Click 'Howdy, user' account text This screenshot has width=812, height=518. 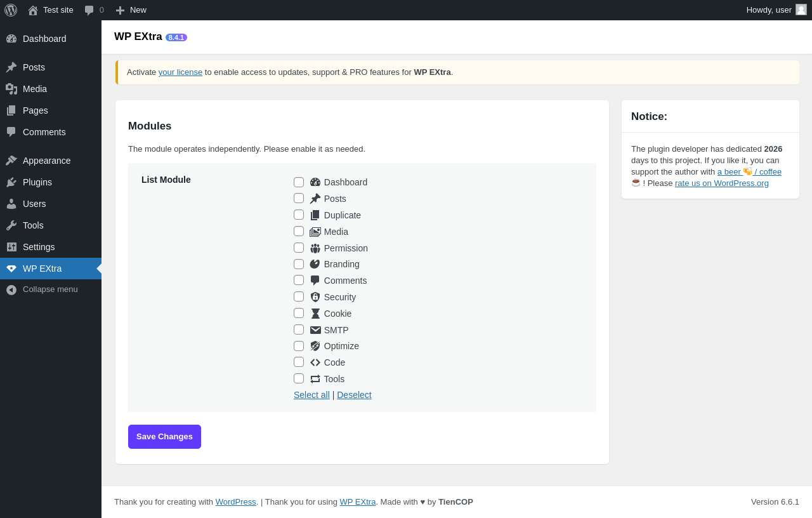coord(769,10)
